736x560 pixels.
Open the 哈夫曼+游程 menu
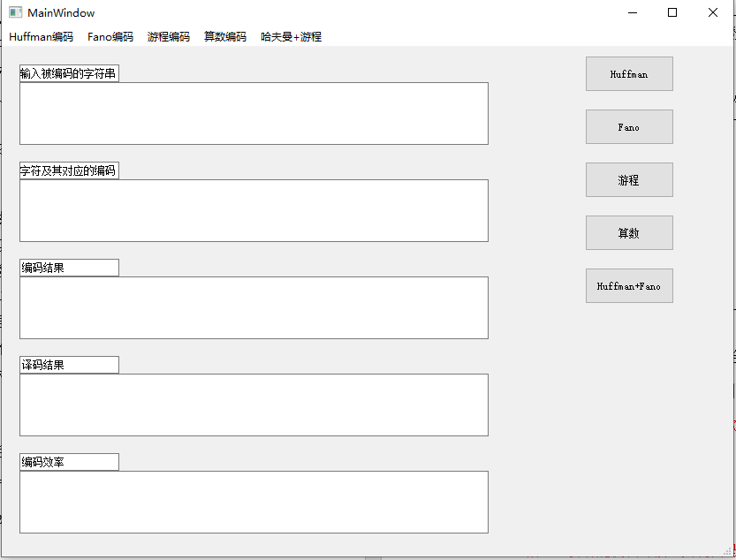point(291,36)
